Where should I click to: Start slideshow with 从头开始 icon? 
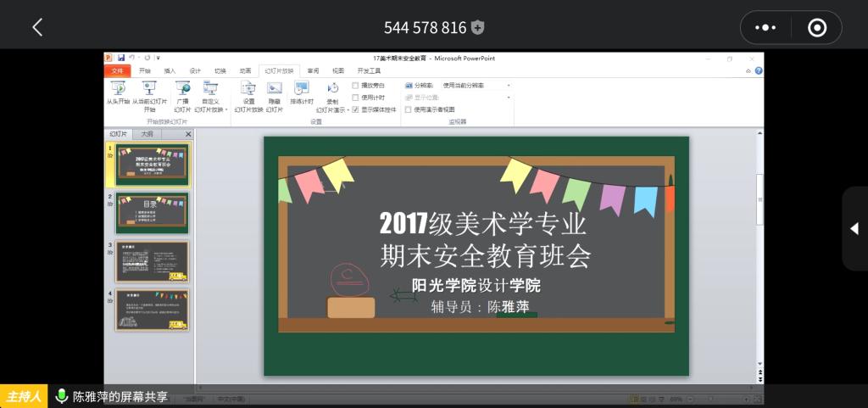(118, 88)
